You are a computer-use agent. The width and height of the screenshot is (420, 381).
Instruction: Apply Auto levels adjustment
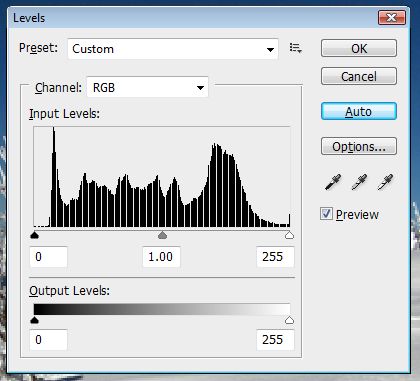(359, 111)
